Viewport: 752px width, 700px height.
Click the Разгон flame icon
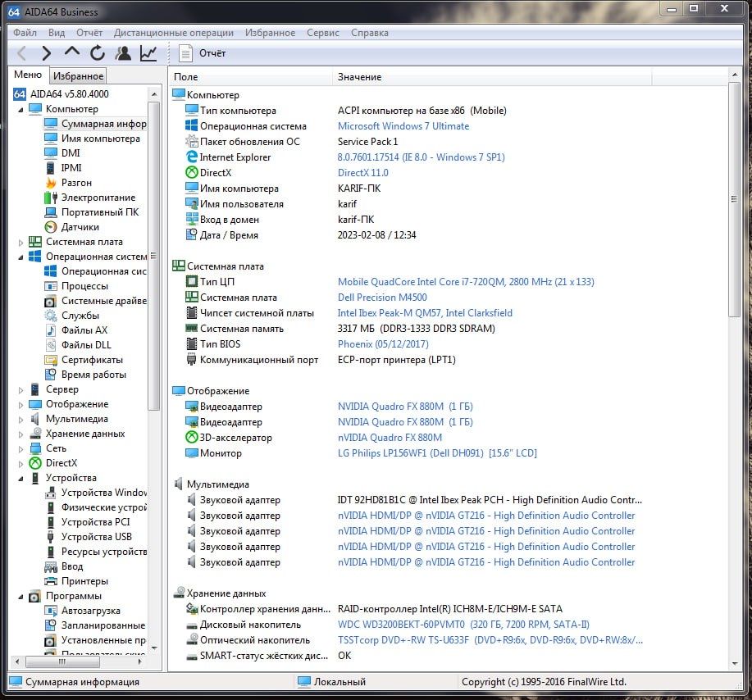[50, 183]
